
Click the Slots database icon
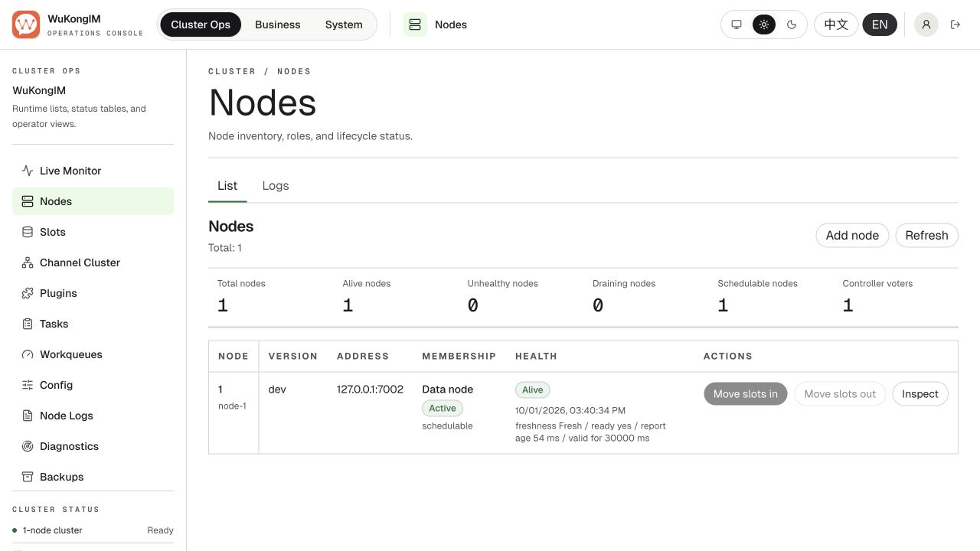click(x=28, y=232)
